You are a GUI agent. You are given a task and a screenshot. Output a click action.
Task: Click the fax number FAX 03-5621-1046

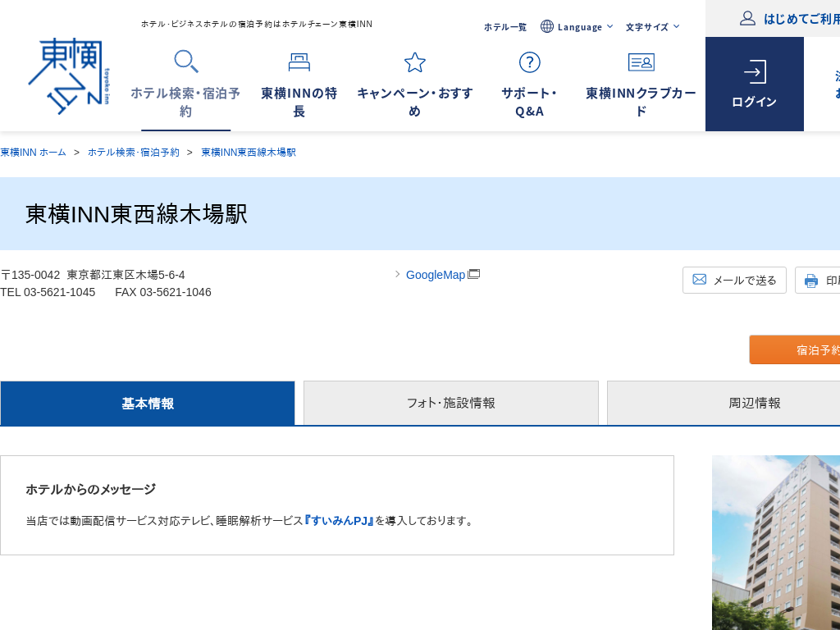[163, 292]
